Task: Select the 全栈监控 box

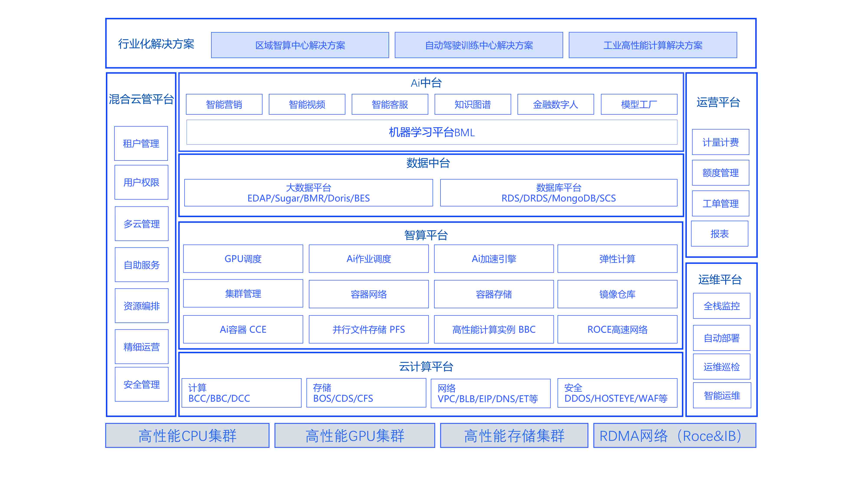Action: 722,306
